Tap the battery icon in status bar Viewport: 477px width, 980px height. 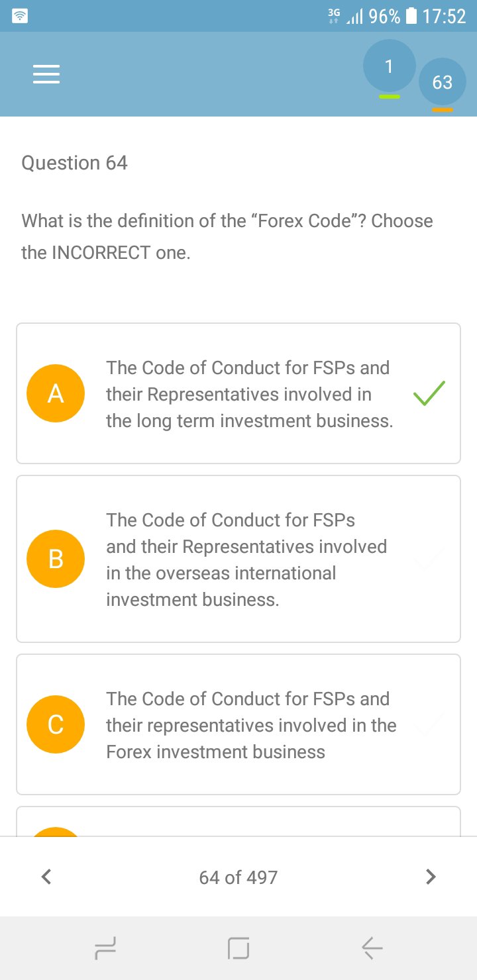click(411, 16)
